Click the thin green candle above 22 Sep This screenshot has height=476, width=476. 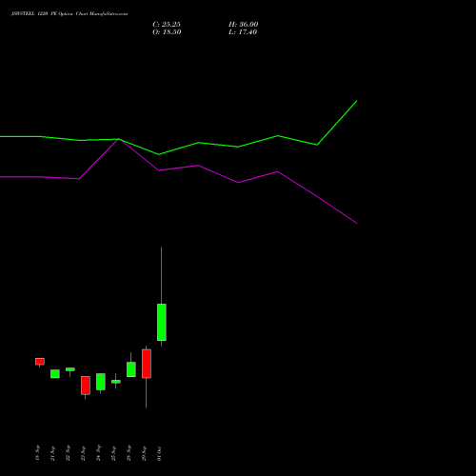70,369
